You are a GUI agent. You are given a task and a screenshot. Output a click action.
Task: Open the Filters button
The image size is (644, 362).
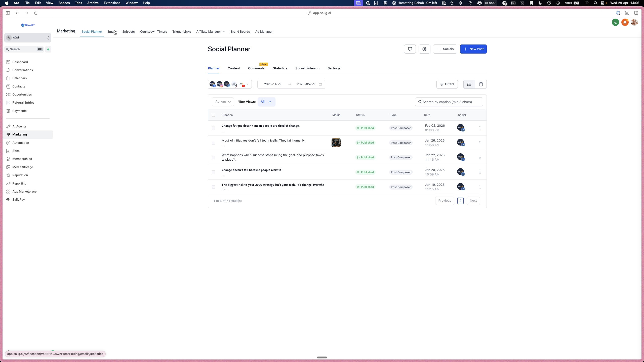pos(447,84)
